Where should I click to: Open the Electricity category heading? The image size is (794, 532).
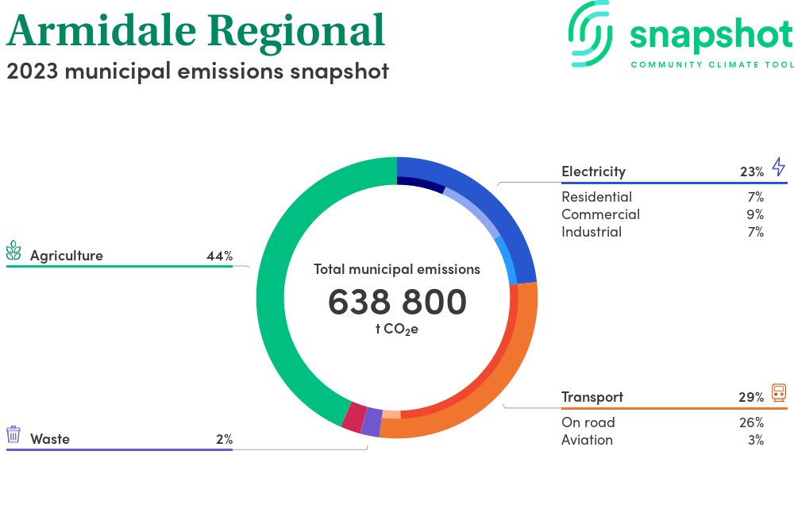click(593, 172)
